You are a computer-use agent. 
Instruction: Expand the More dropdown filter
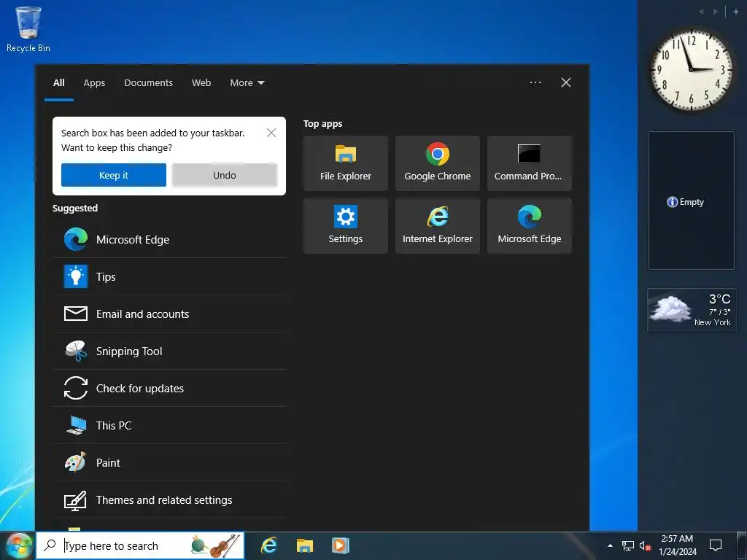point(247,83)
